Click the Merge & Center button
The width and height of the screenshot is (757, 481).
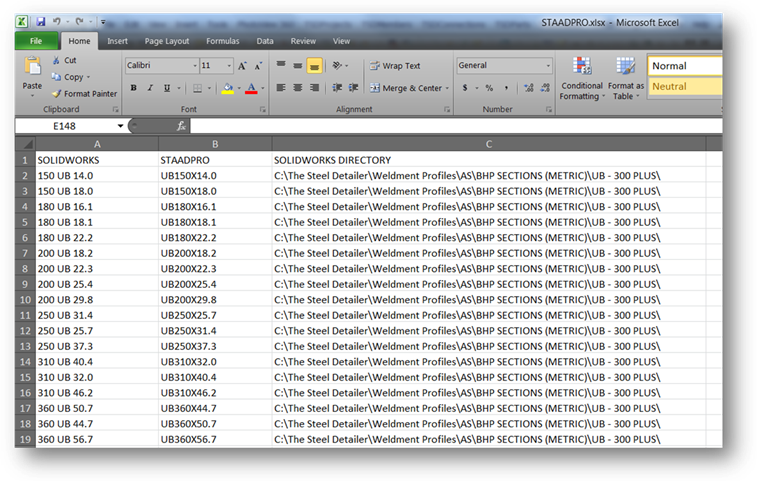coord(406,88)
